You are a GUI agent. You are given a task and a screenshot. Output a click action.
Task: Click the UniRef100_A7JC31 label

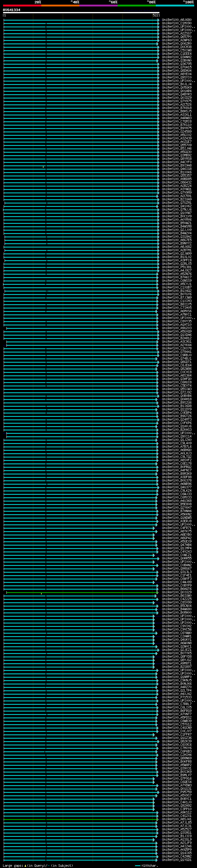tap(177, 826)
